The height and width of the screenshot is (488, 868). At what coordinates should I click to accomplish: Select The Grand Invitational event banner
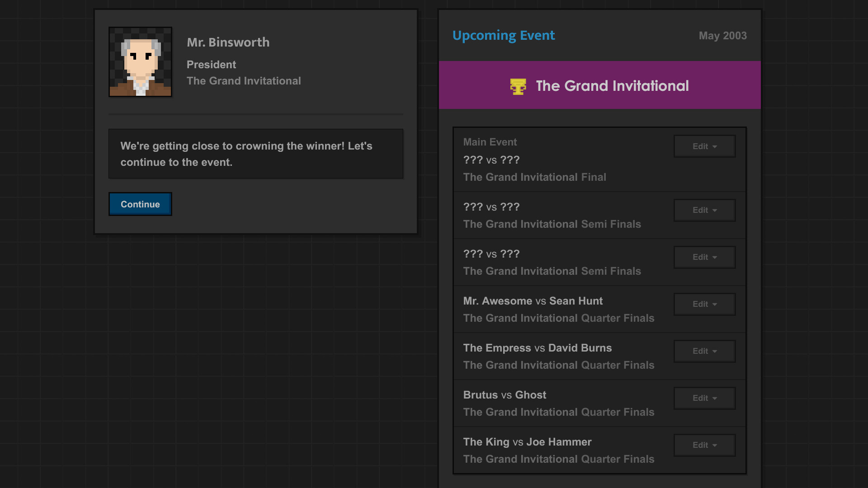click(x=600, y=86)
